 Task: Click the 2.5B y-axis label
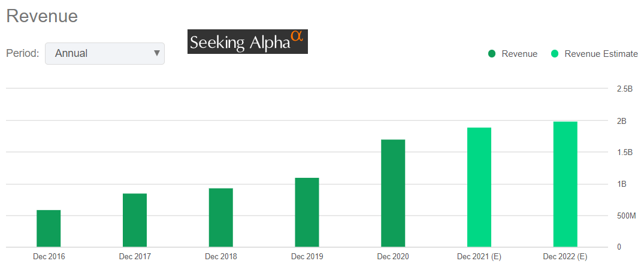tap(625, 89)
